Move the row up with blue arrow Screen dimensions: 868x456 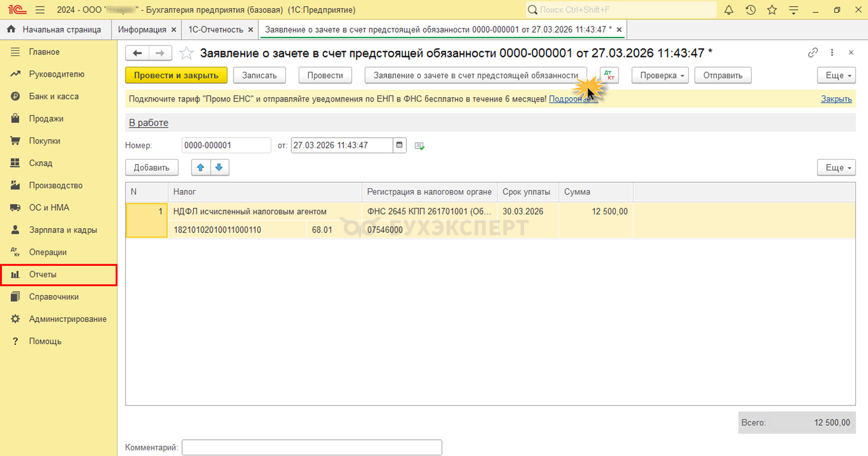point(201,167)
